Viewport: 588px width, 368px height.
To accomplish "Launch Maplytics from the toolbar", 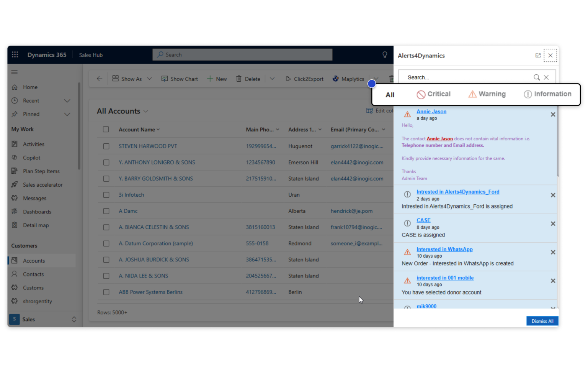I will click(x=348, y=79).
